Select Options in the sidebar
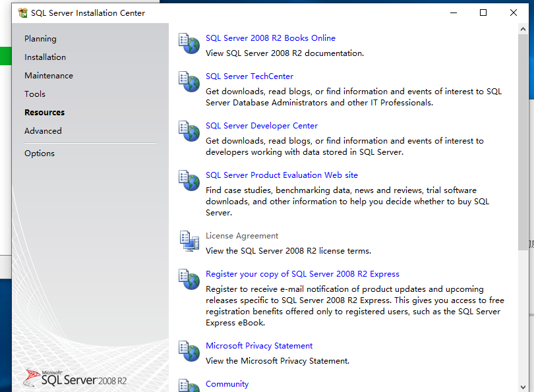 (40, 154)
